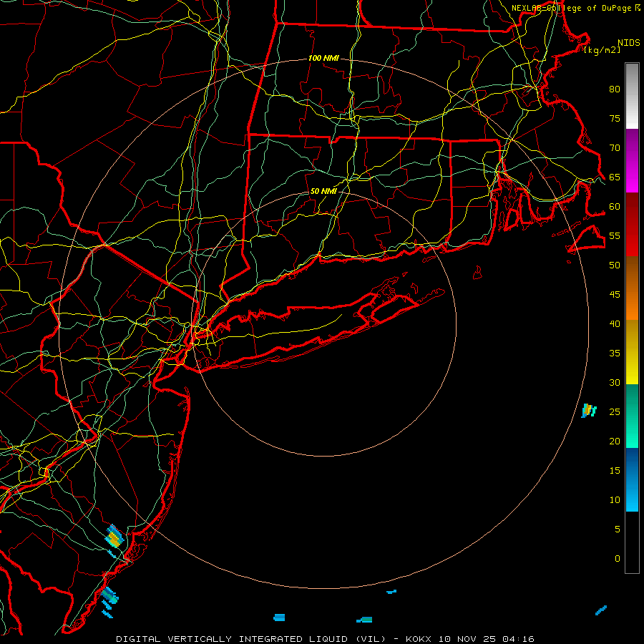Click "DIGITAL VERTICALLY INTEGRATED LIQUID (VIL)" product title
Image resolution: width=644 pixels, height=644 pixels.
251,639
